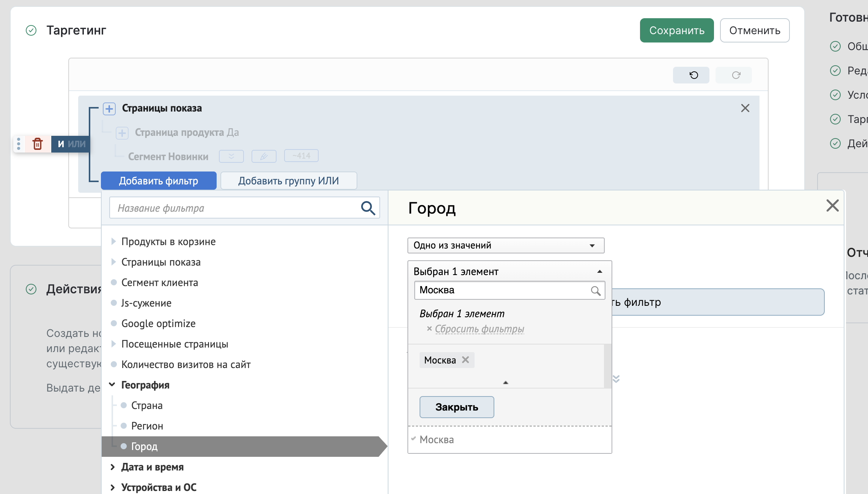This screenshot has height=494, width=868.
Task: Remove the Москва chip
Action: (465, 360)
